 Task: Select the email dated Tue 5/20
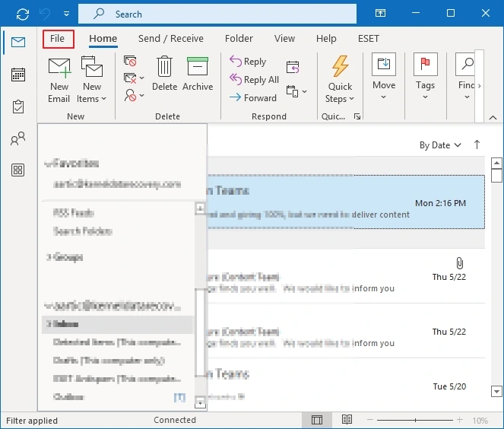tap(346, 386)
